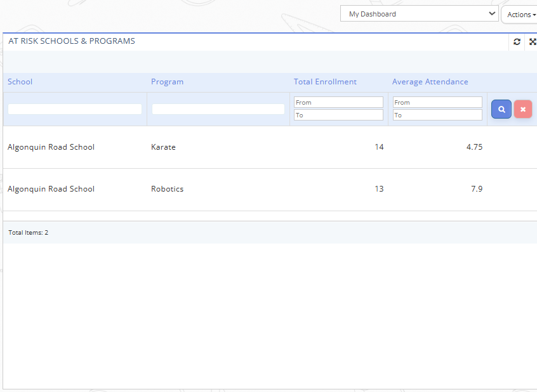This screenshot has height=392, width=537.
Task: Open the Actions menu
Action: (520, 15)
